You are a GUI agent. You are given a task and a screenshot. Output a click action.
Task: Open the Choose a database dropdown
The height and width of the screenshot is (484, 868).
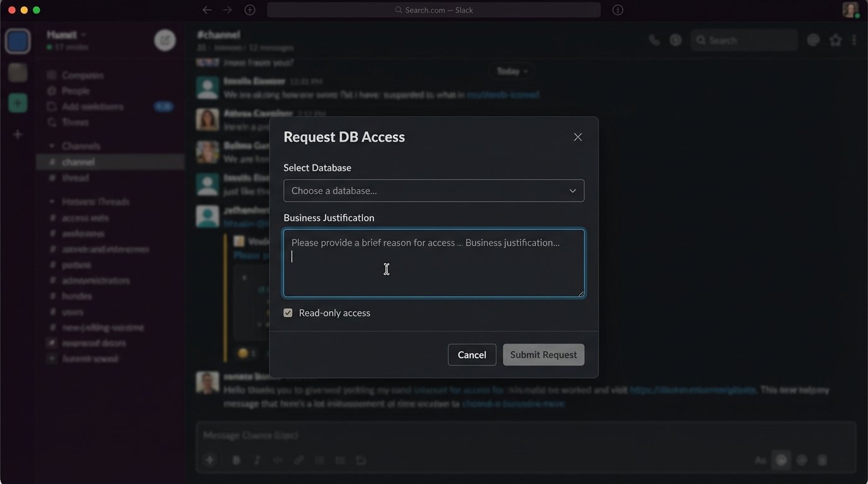[x=433, y=190]
